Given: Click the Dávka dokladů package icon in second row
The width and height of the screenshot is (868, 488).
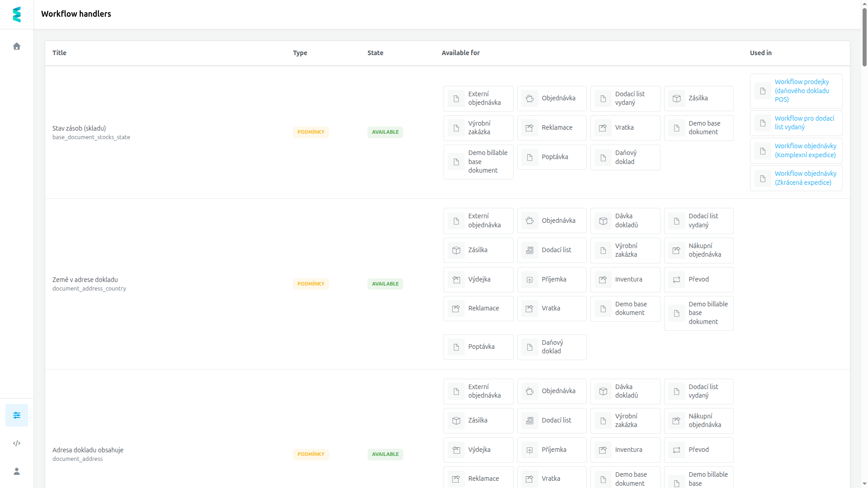Looking at the screenshot, I should pos(603,221).
